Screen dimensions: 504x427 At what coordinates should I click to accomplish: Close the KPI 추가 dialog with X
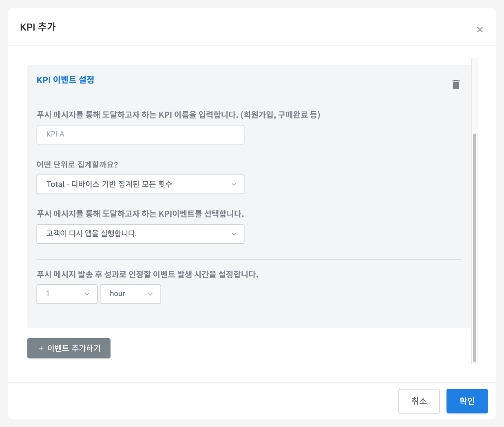point(480,29)
